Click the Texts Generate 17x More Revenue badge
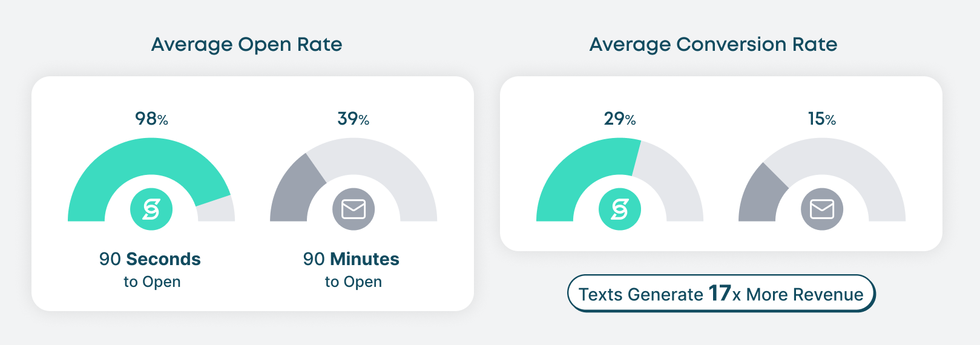This screenshot has width=980, height=345. [721, 294]
